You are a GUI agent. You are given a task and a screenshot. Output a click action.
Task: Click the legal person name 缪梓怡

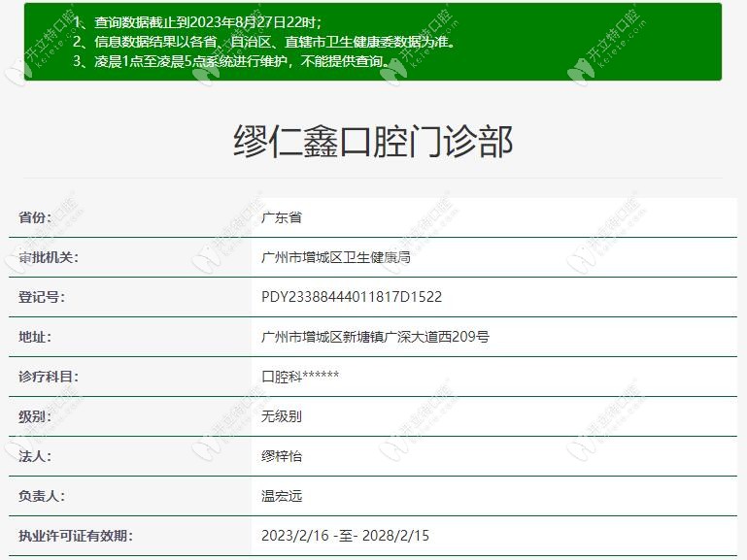click(282, 456)
